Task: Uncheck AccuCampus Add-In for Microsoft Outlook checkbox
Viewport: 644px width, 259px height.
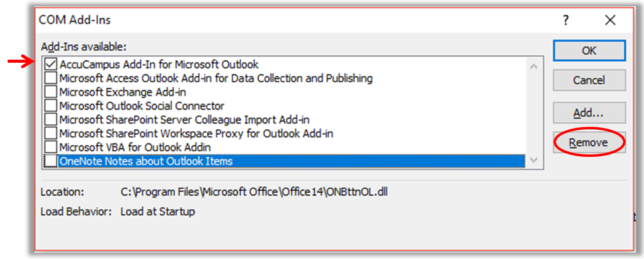Action: 51,65
